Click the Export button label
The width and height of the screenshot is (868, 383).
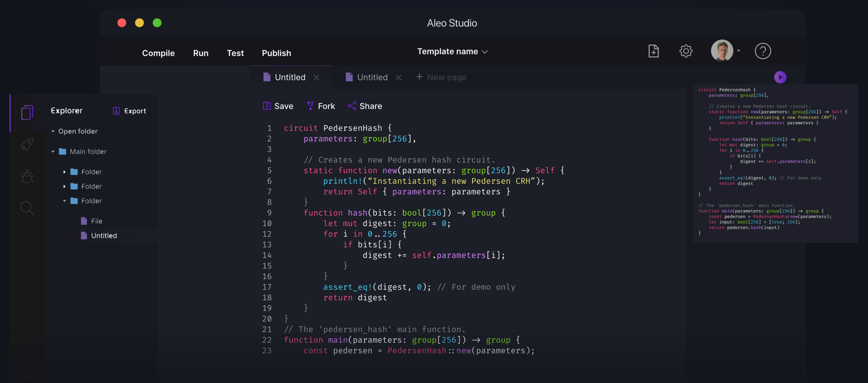point(135,111)
